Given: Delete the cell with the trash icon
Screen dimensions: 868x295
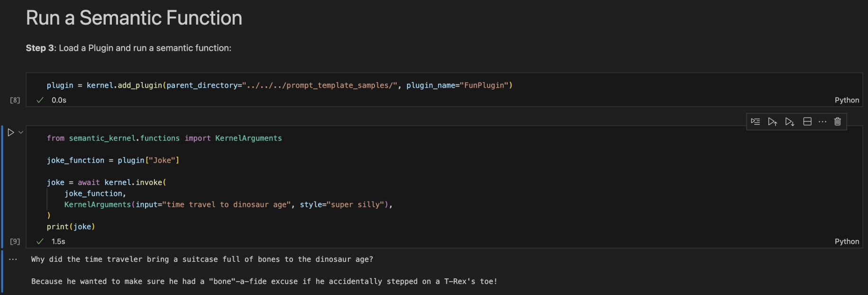Looking at the screenshot, I should coord(838,122).
